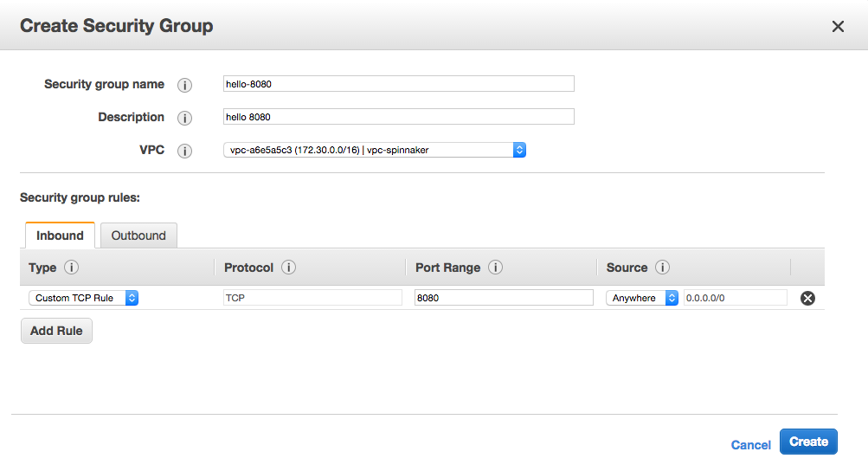
Task: Open the VPC selection dropdown
Action: click(375, 150)
